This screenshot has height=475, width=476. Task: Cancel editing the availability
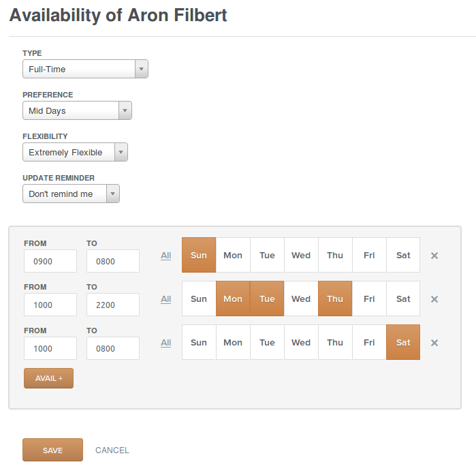click(112, 450)
